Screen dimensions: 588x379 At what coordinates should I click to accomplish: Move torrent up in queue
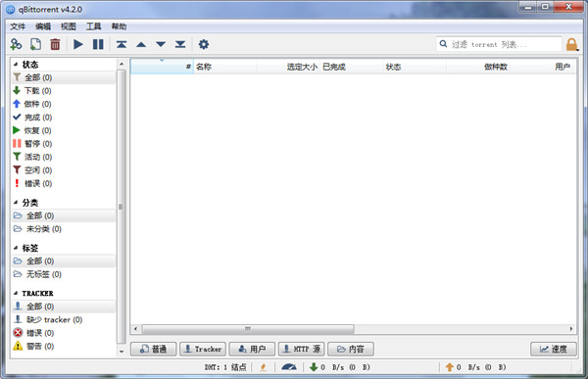(141, 45)
